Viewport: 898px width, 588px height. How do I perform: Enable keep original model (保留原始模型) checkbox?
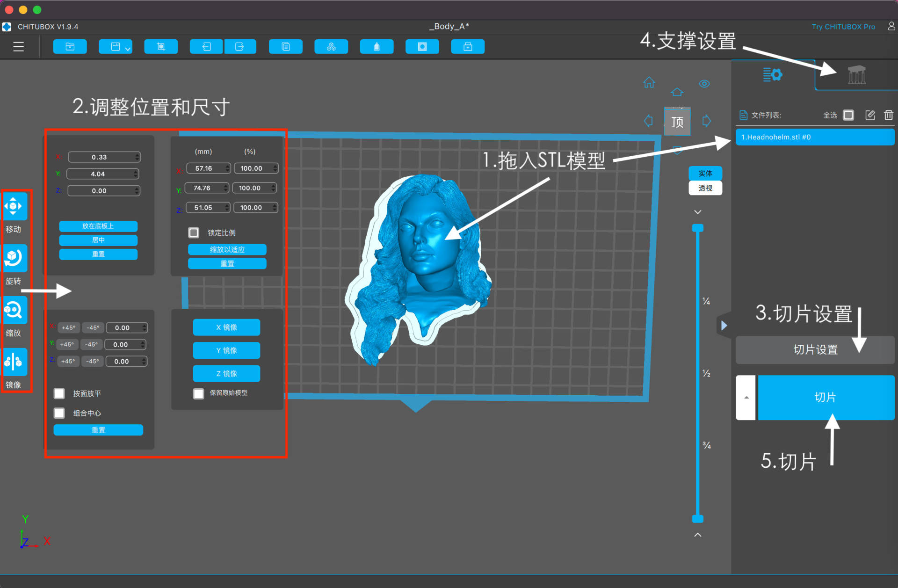199,393
